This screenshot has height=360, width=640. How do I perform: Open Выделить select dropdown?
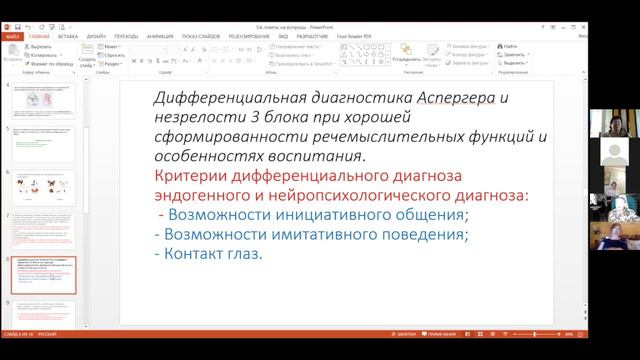coord(513,63)
